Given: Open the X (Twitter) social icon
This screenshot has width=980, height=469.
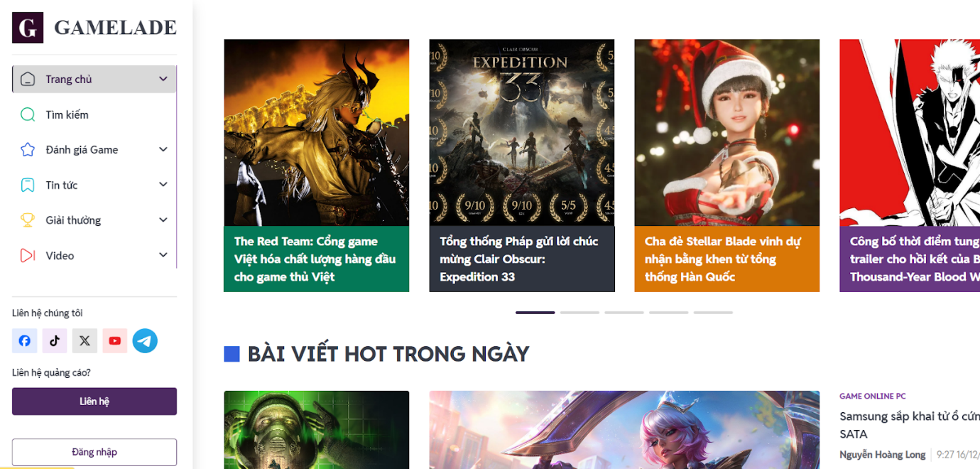Looking at the screenshot, I should point(85,341).
